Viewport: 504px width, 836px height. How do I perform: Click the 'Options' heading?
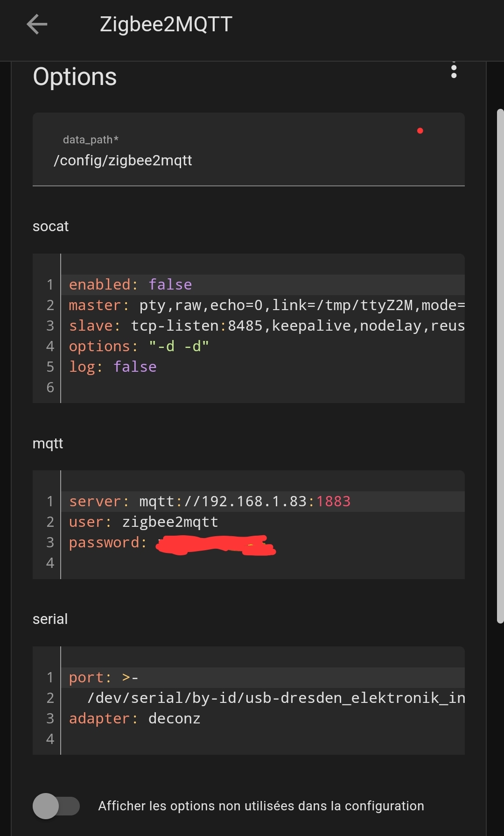[75, 77]
